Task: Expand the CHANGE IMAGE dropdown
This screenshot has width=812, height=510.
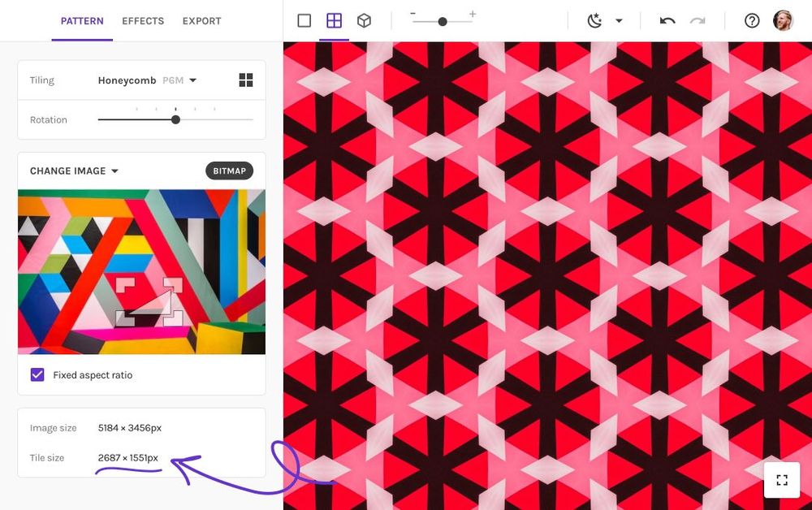Action: coord(74,171)
